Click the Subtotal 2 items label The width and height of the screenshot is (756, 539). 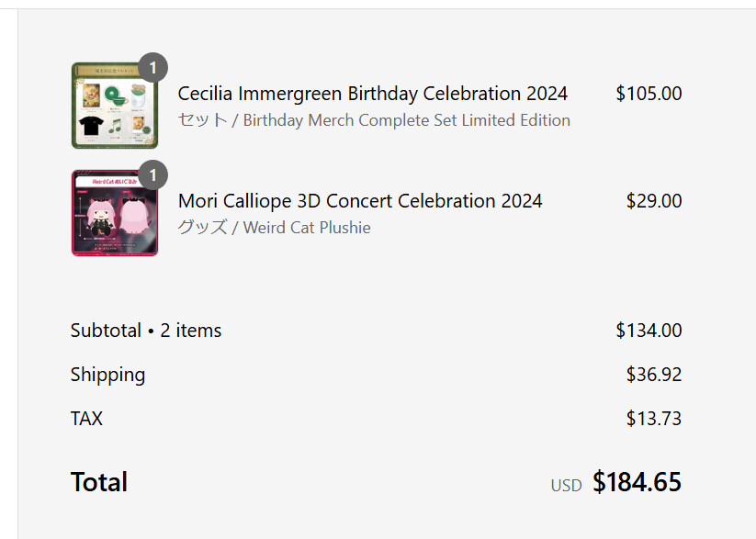coord(146,331)
